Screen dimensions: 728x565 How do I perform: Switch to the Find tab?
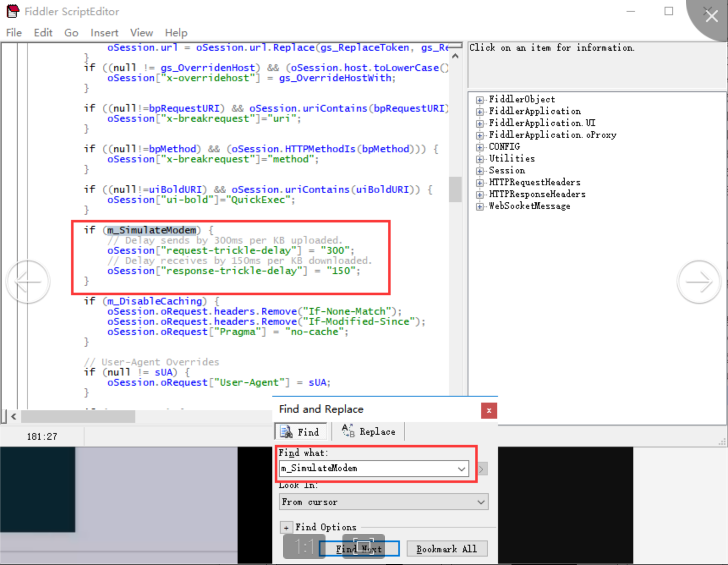(x=301, y=432)
